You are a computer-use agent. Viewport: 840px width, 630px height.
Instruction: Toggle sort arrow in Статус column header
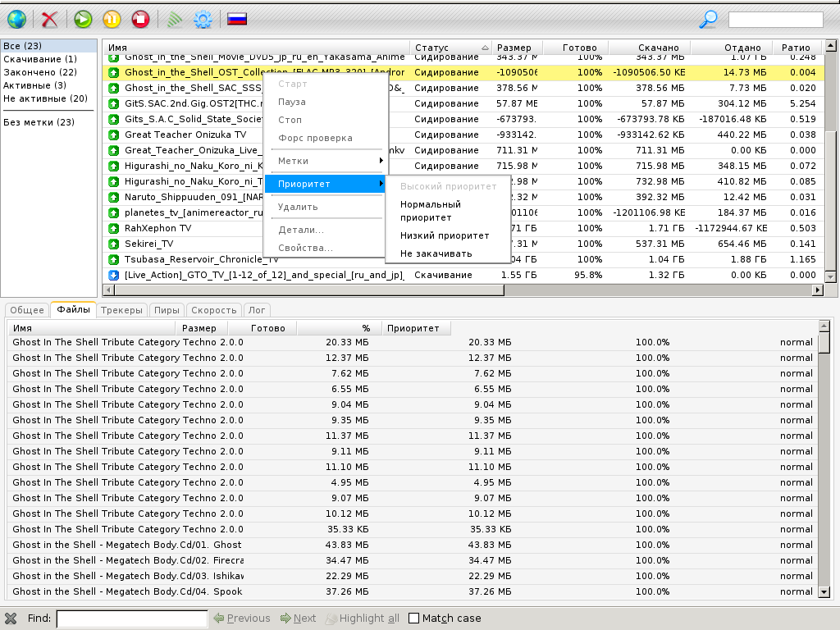tap(485, 48)
